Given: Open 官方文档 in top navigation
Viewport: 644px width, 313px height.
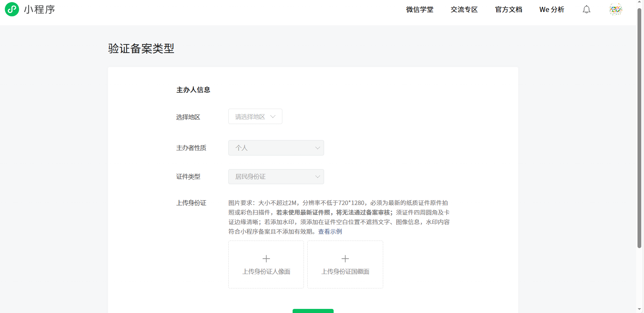Looking at the screenshot, I should pos(508,10).
